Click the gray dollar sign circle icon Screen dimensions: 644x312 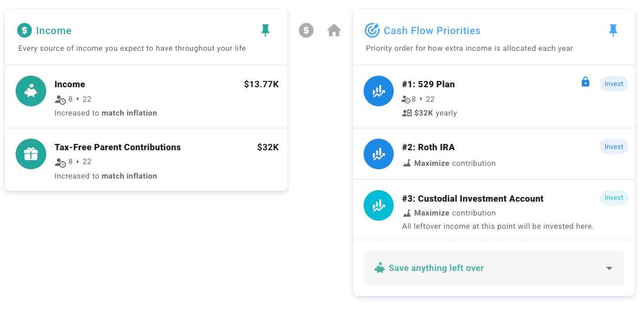click(x=306, y=31)
